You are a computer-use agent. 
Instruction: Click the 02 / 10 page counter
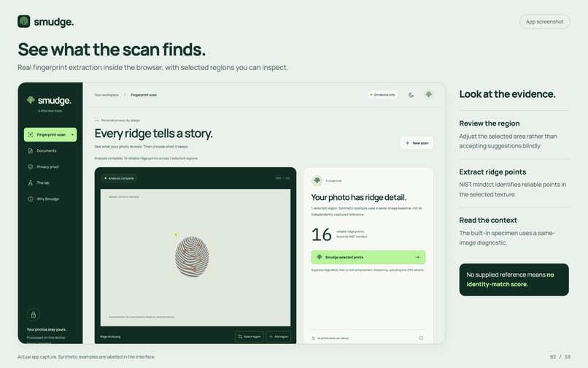point(560,357)
